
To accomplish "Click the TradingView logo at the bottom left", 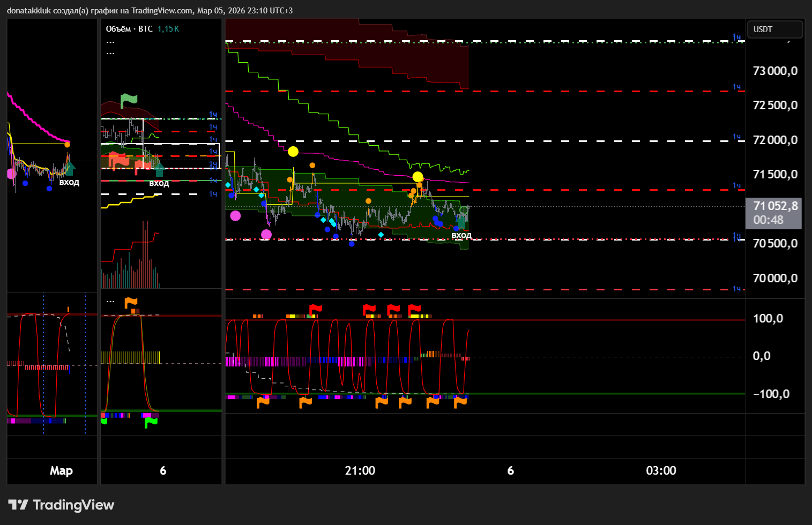I will pyautogui.click(x=61, y=505).
